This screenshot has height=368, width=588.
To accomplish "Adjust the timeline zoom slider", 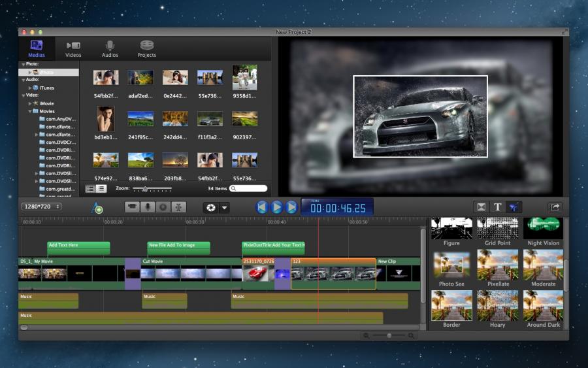I will pos(389,335).
